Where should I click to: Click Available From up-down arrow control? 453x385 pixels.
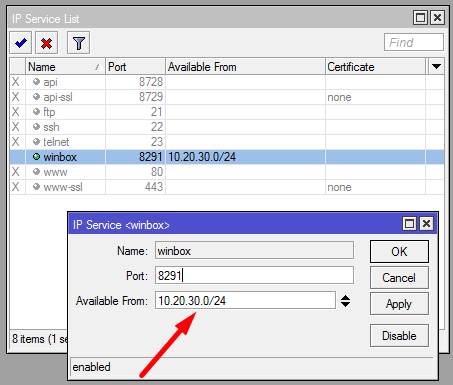tap(345, 301)
